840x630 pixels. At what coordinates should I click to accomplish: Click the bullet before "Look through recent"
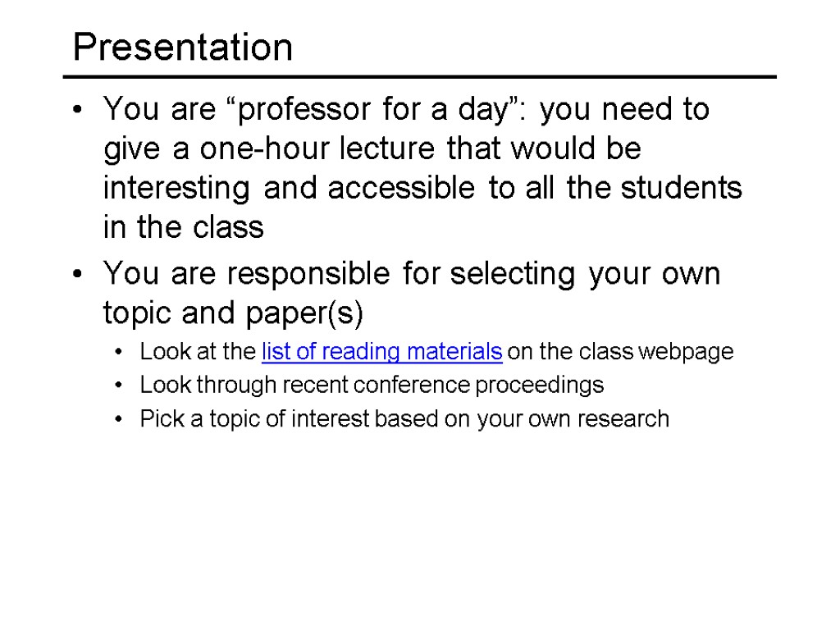[x=121, y=386]
